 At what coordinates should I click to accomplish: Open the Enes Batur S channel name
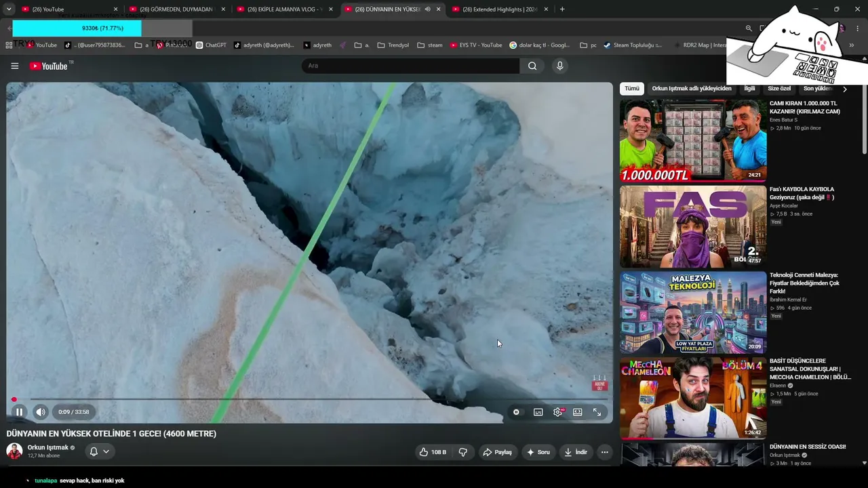[x=783, y=120]
